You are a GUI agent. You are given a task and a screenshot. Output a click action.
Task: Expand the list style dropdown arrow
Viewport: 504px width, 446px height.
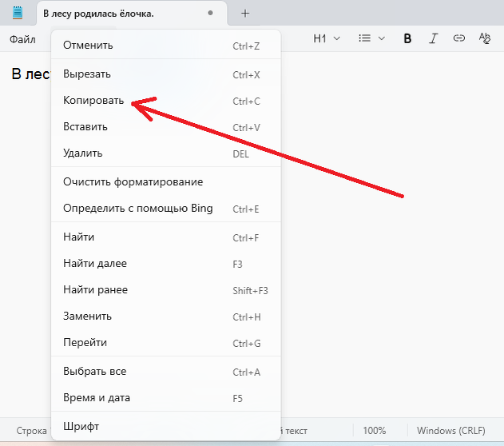tap(382, 39)
